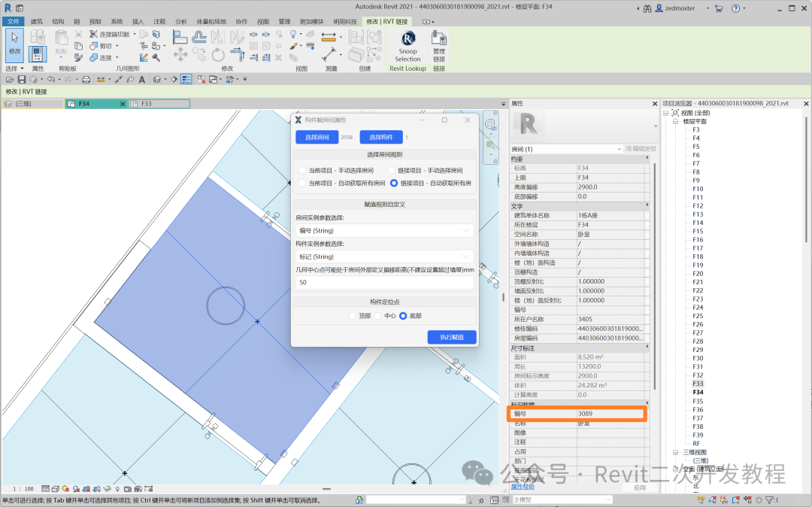The image size is (812, 507).
Task: Close the F34 view tab
Action: point(123,104)
